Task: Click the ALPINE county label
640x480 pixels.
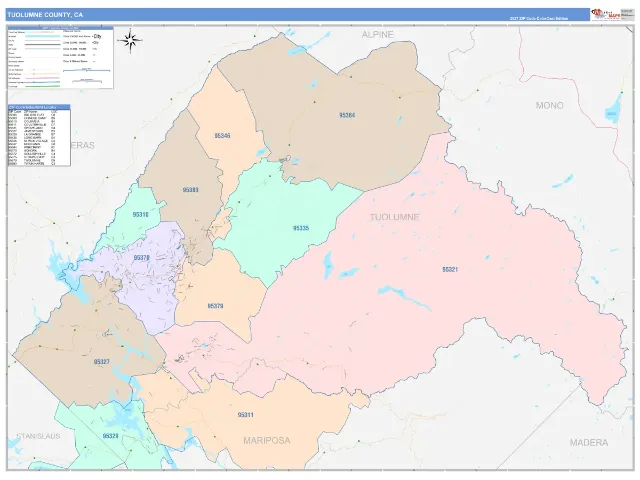Action: click(x=378, y=35)
